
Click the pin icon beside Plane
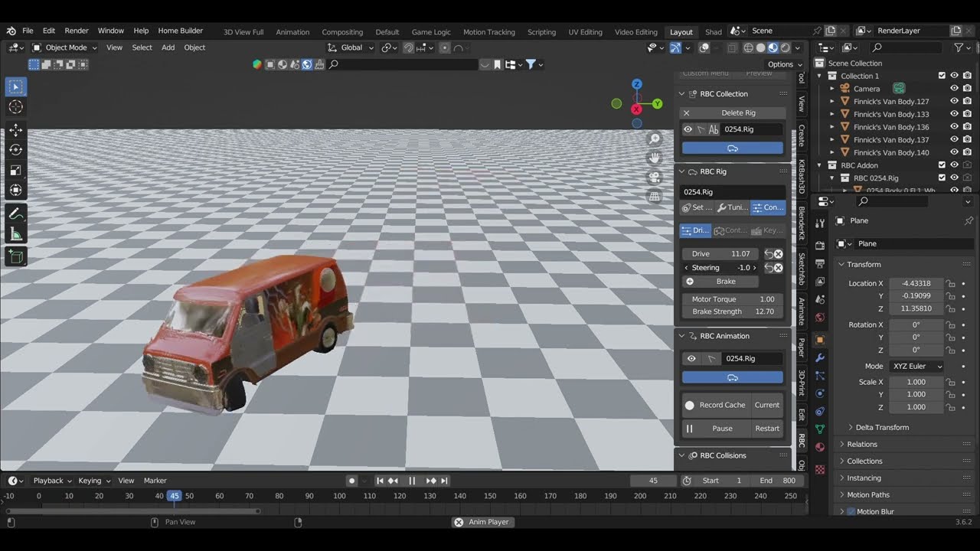969,220
